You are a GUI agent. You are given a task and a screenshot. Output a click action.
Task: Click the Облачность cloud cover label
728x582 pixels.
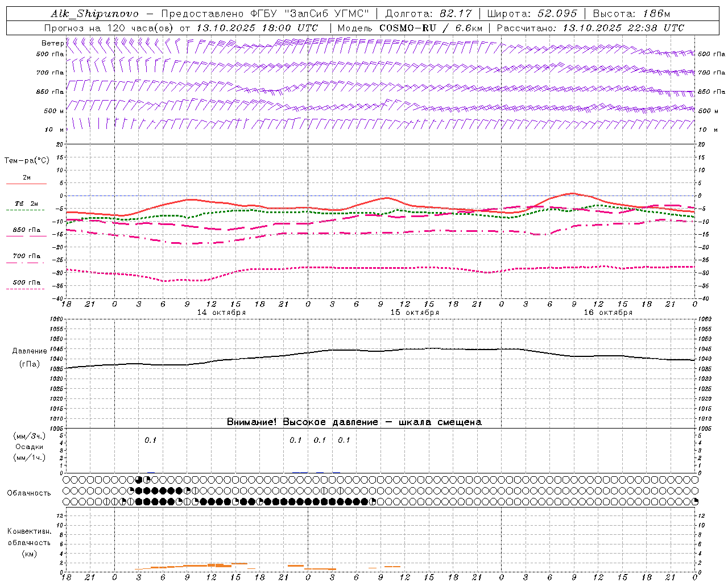coord(29,493)
